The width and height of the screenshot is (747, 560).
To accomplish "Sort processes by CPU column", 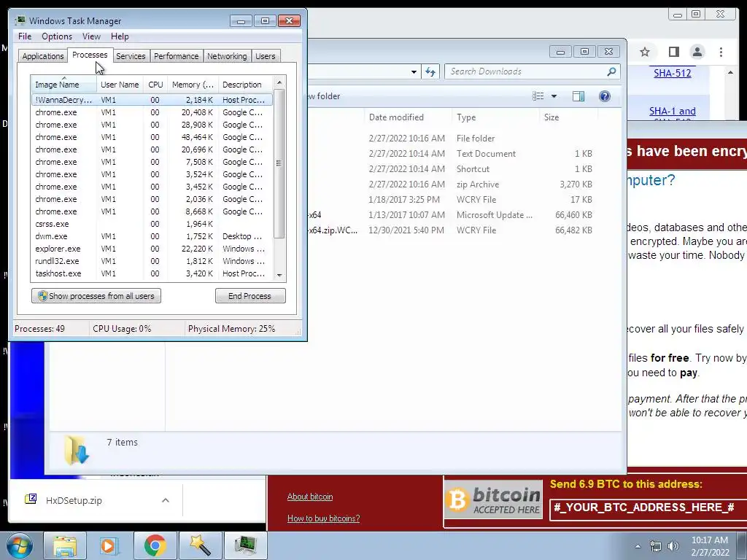I will click(x=155, y=85).
